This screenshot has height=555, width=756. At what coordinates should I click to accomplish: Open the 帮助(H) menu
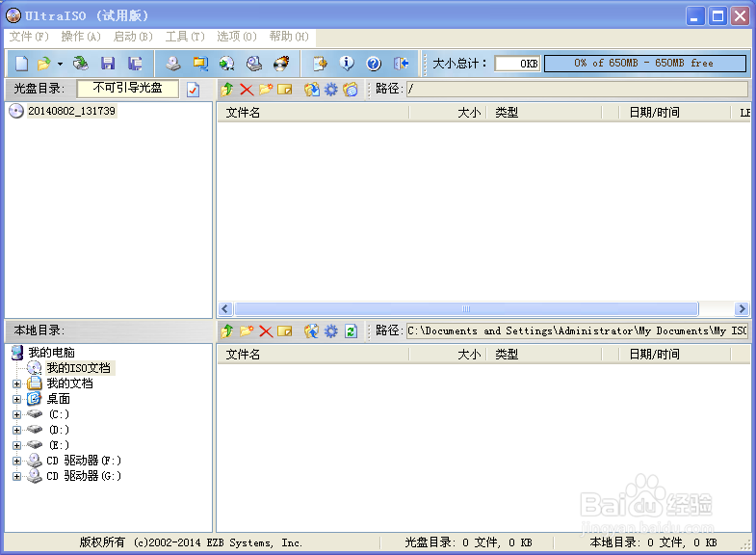289,37
